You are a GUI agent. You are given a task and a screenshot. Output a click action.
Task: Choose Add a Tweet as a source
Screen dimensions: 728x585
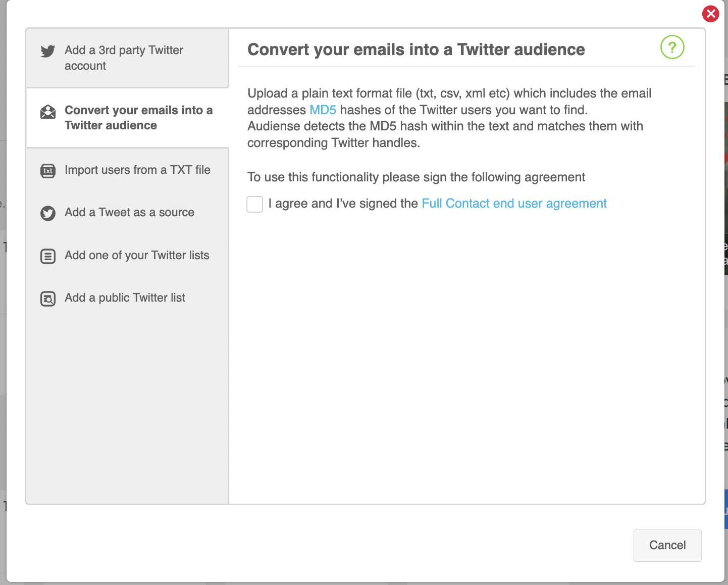point(128,213)
